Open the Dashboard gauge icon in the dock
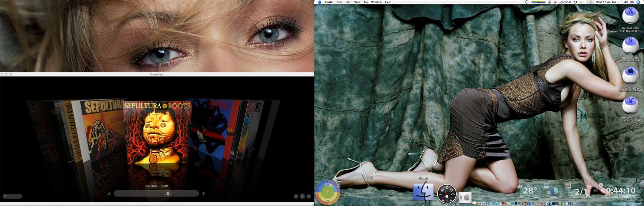644x206 pixels. click(447, 194)
